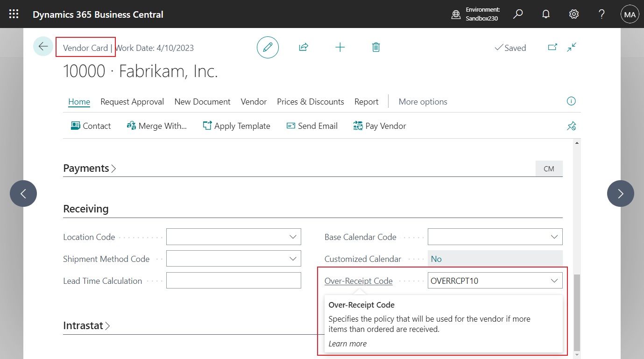The image size is (644, 359).
Task: Open the notifications bell
Action: tap(545, 14)
